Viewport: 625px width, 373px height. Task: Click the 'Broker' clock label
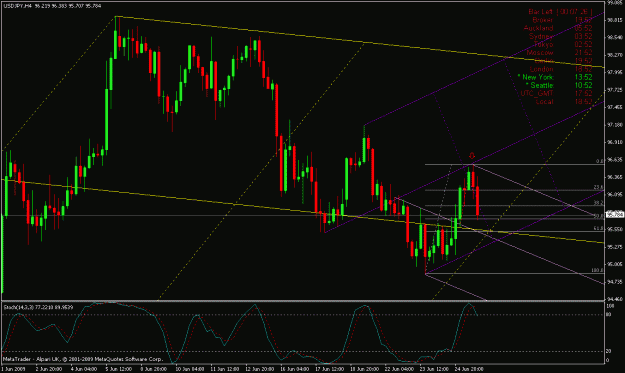542,20
